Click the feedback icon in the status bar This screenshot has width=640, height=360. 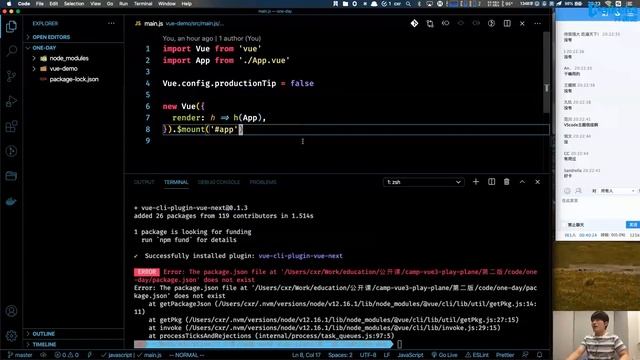tap(525, 355)
